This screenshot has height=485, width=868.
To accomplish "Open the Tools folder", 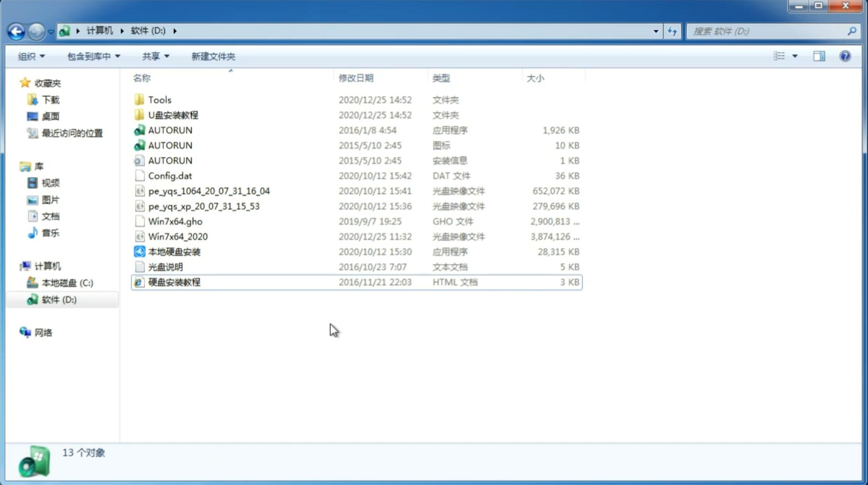I will (x=159, y=99).
